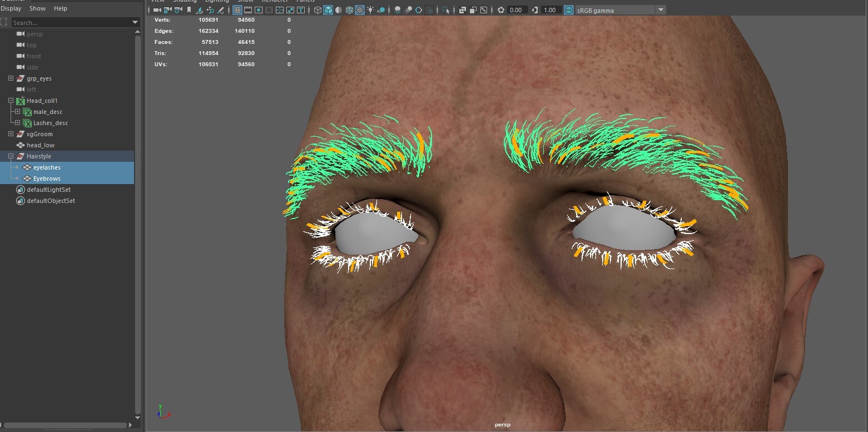Toggle textured display checker icon

(360, 10)
